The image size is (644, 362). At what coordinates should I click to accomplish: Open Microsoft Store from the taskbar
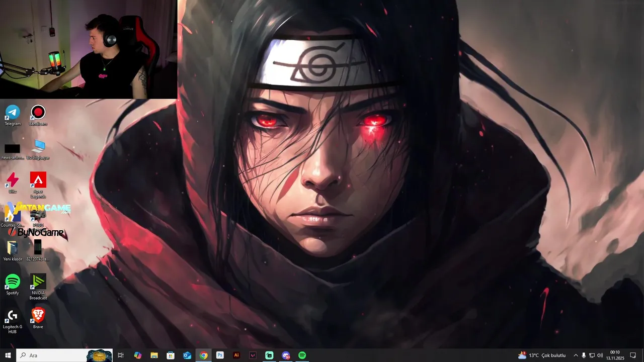tap(171, 355)
